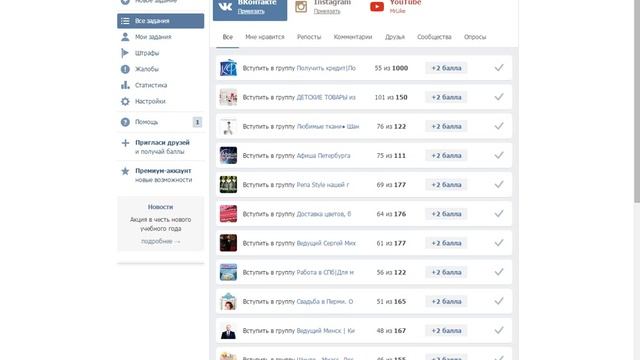Switch to the Репосты tab

(309, 37)
